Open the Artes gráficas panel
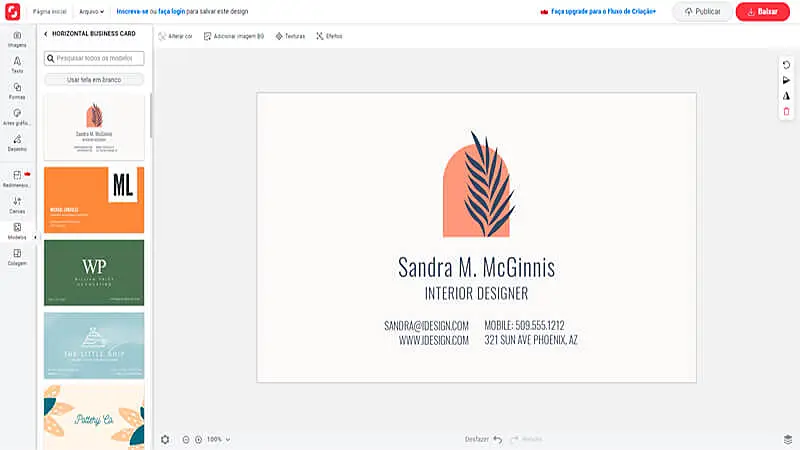Image resolution: width=800 pixels, height=450 pixels. pos(17,117)
